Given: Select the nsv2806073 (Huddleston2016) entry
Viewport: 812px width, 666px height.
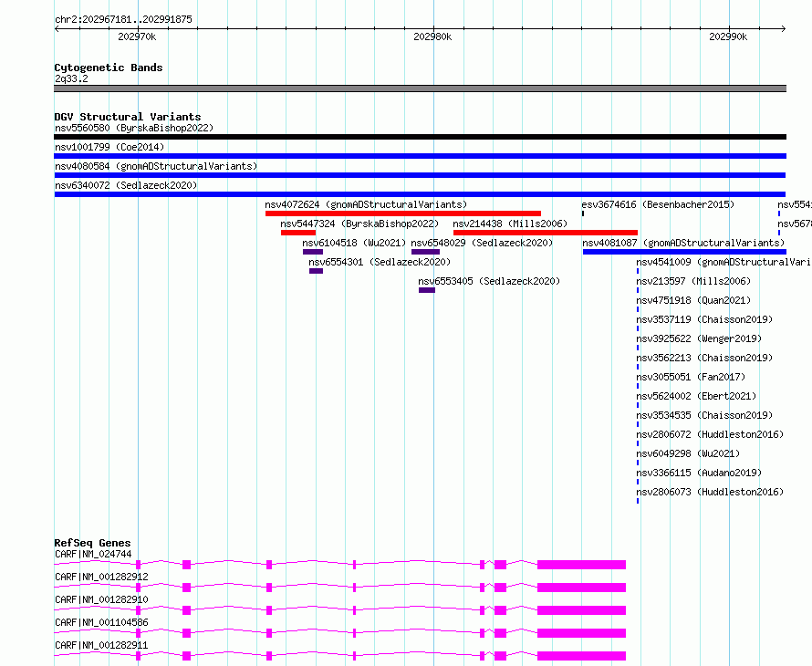Looking at the screenshot, I should [x=710, y=492].
